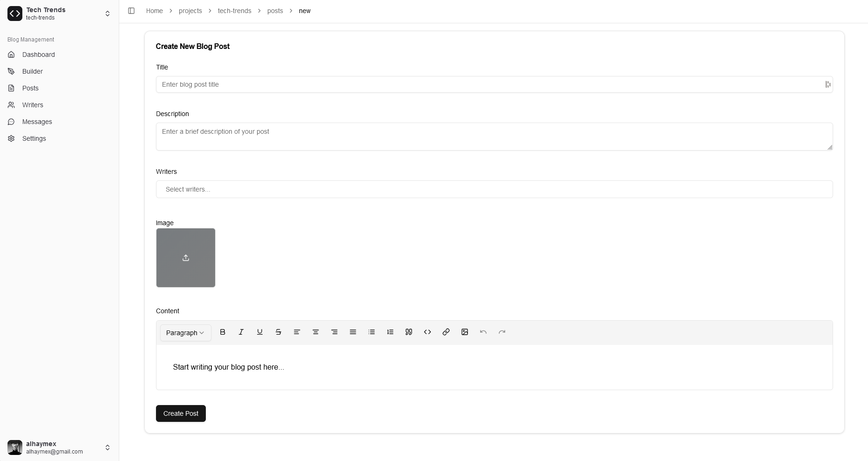Click the 'Content' field label
The image size is (868, 461).
tap(168, 311)
